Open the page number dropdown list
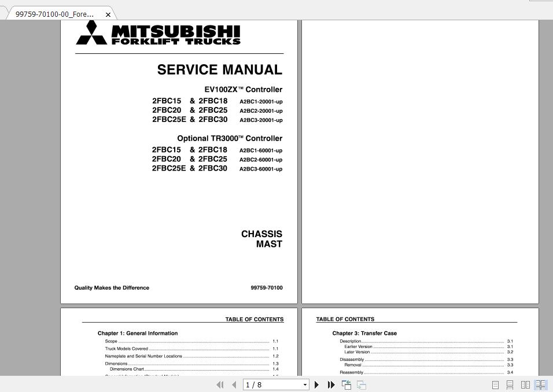The width and height of the screenshot is (553, 392). tap(305, 384)
